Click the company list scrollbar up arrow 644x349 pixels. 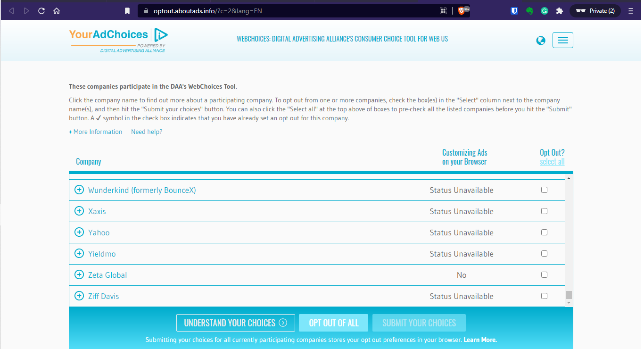(569, 178)
